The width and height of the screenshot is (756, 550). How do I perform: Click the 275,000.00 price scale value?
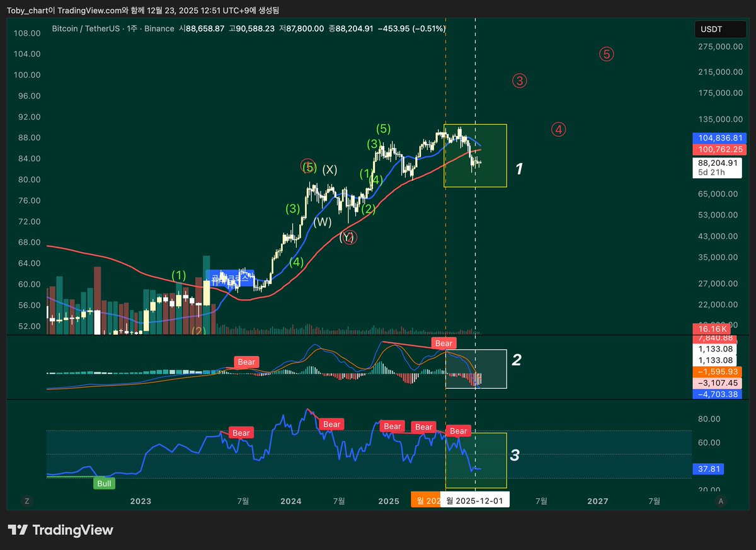tap(719, 46)
